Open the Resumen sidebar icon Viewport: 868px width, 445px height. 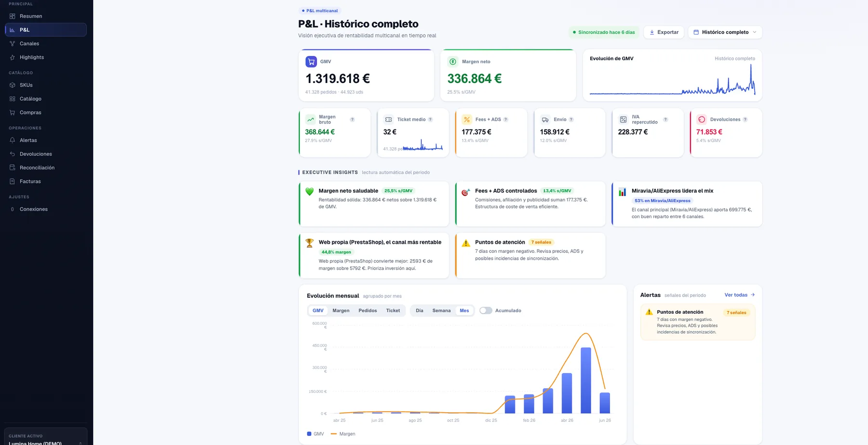(13, 16)
